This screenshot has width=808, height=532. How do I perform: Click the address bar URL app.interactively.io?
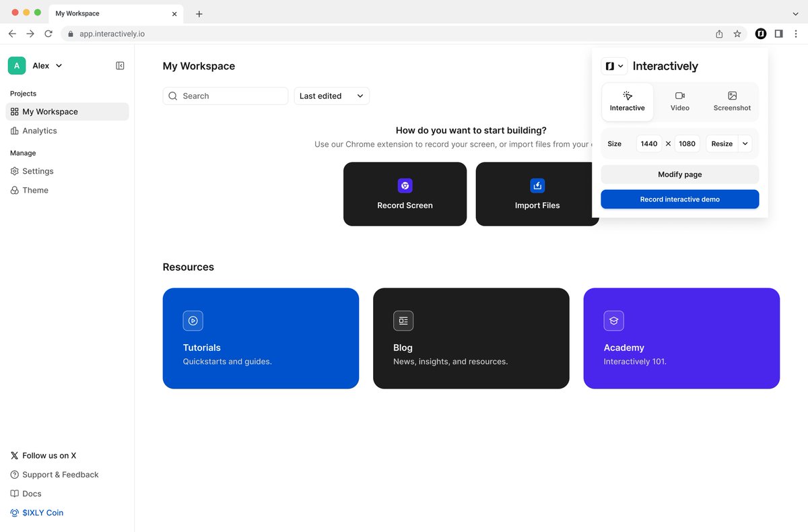click(x=112, y=34)
